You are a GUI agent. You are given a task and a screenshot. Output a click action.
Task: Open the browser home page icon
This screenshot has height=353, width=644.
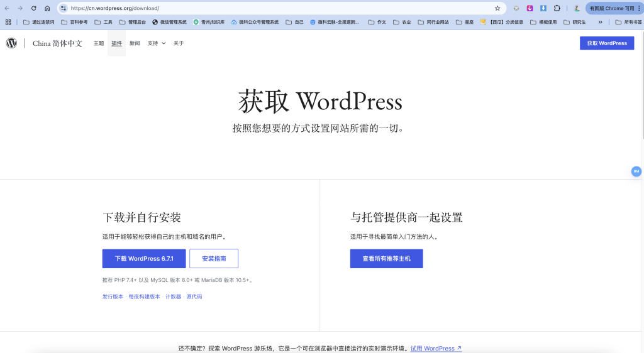pyautogui.click(x=47, y=8)
